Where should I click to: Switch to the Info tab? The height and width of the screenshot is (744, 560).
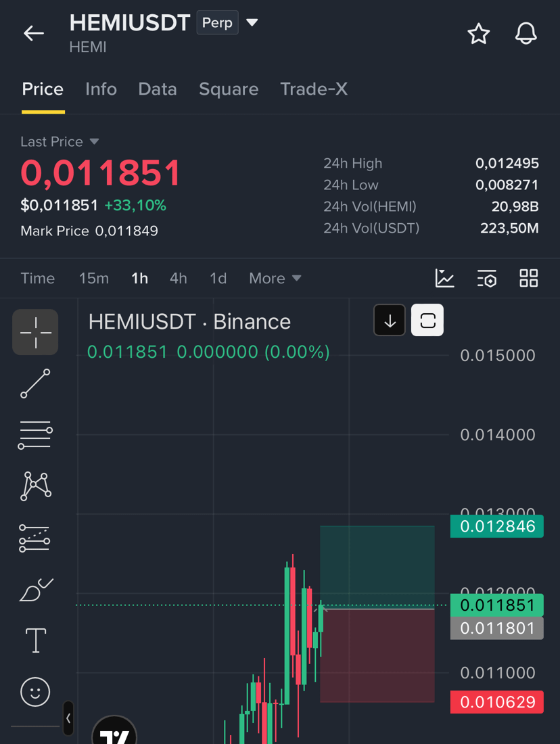[101, 89]
